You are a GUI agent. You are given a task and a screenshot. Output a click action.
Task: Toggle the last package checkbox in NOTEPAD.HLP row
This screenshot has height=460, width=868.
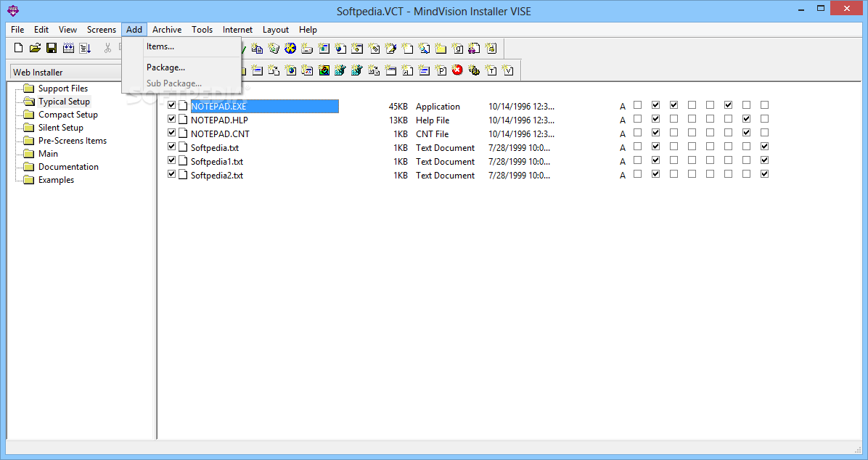pyautogui.click(x=764, y=118)
